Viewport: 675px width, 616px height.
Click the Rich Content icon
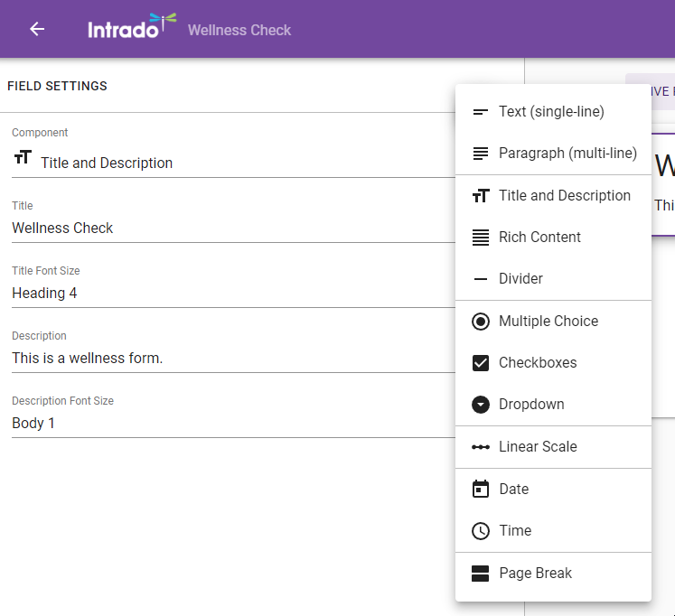481,238
